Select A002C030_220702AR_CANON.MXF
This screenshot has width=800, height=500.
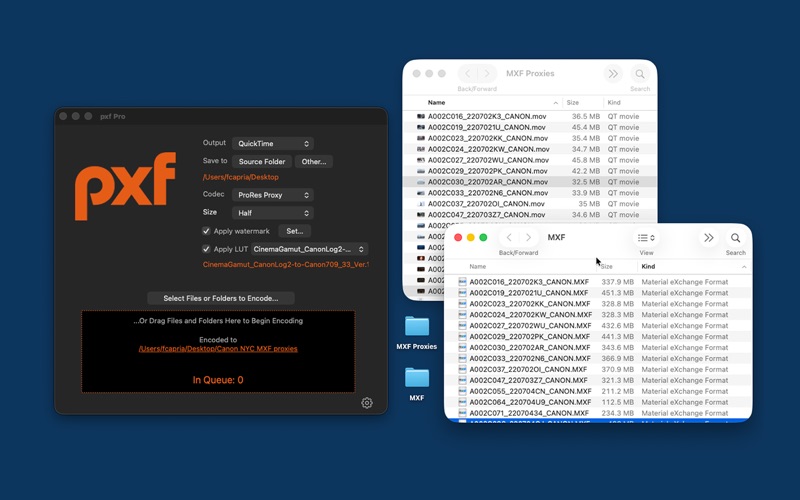point(598,347)
